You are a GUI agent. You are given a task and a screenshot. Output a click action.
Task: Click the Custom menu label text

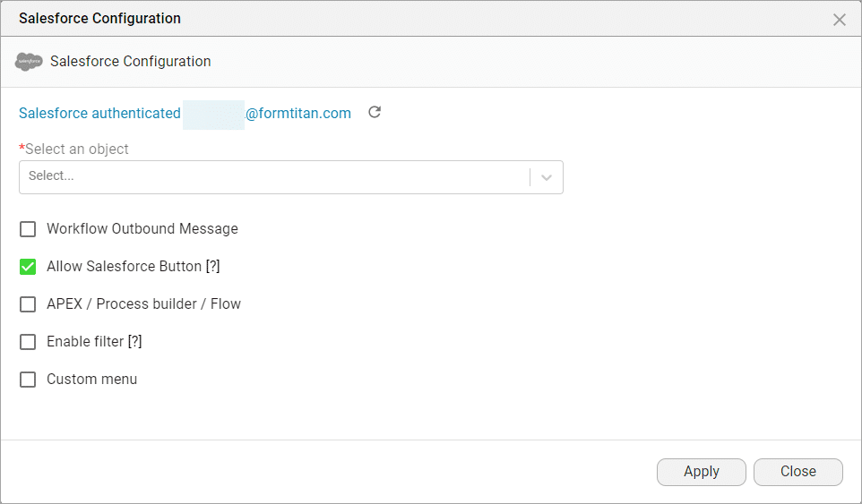[x=91, y=379]
